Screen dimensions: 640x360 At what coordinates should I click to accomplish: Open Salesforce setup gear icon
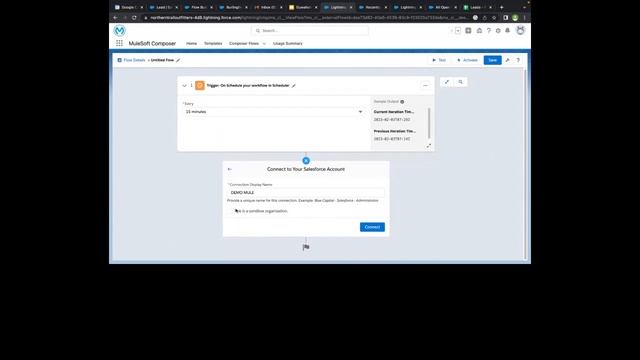(x=498, y=31)
